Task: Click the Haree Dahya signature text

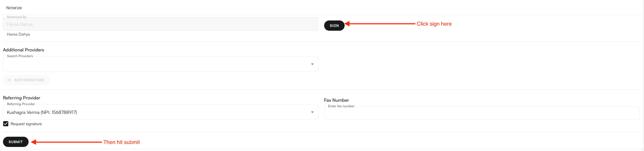Action: click(x=18, y=34)
